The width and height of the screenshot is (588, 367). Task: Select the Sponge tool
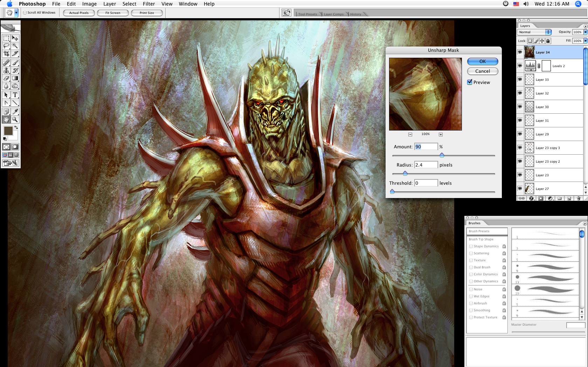tap(15, 86)
